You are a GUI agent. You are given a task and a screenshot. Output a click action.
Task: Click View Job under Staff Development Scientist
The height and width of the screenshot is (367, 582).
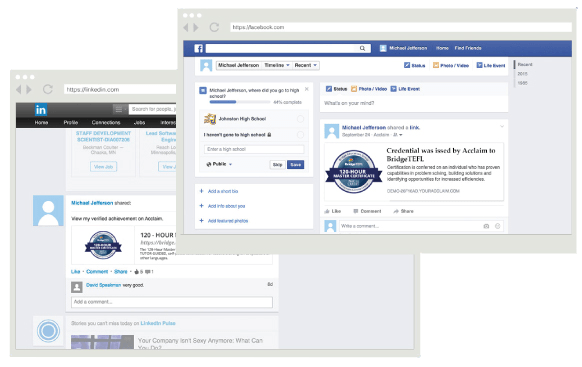click(x=103, y=167)
